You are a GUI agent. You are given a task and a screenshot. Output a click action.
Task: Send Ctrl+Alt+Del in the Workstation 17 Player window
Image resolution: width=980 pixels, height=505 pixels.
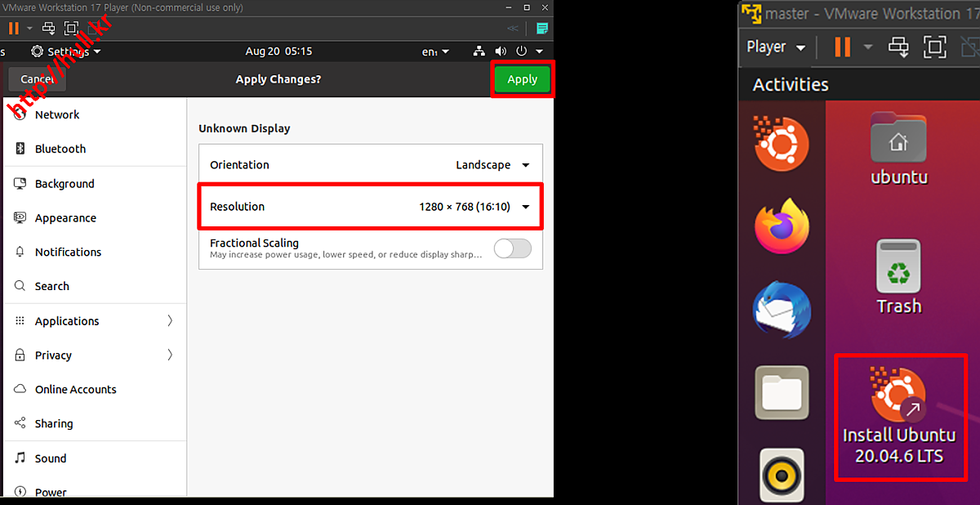(x=49, y=28)
